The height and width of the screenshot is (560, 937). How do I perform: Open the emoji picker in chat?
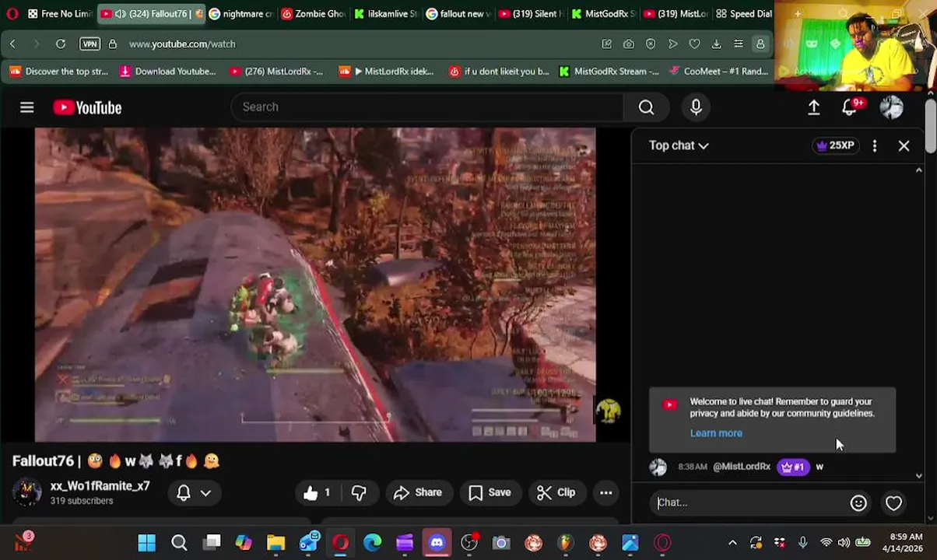point(858,503)
